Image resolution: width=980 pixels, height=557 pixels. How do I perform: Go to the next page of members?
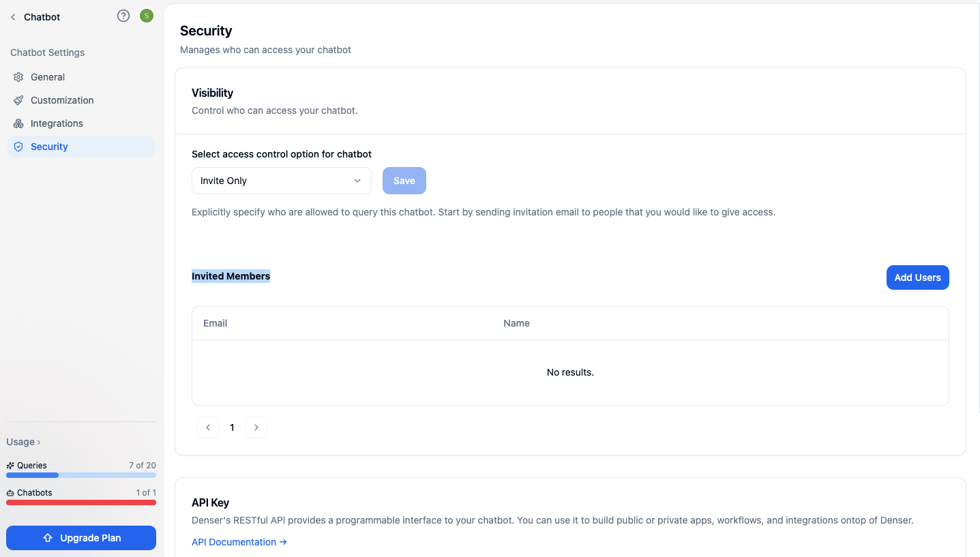[x=256, y=427]
